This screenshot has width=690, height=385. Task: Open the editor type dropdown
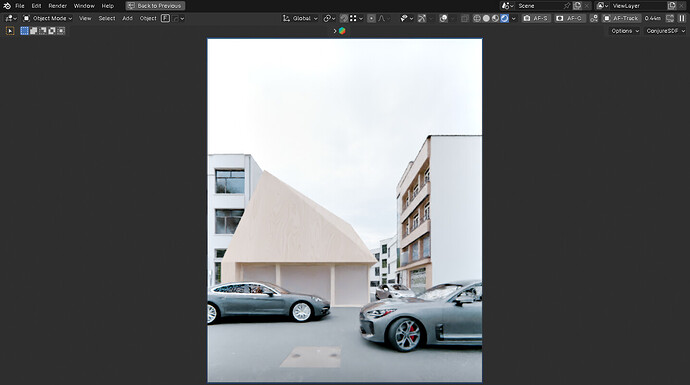(11, 18)
